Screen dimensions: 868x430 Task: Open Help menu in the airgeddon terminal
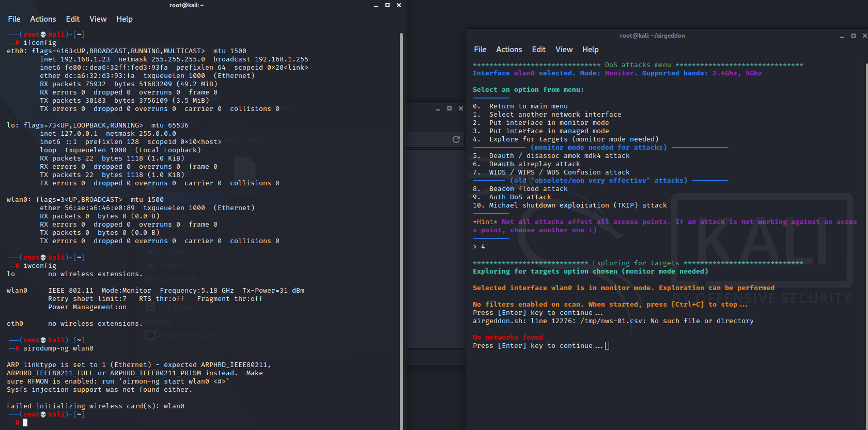[591, 50]
